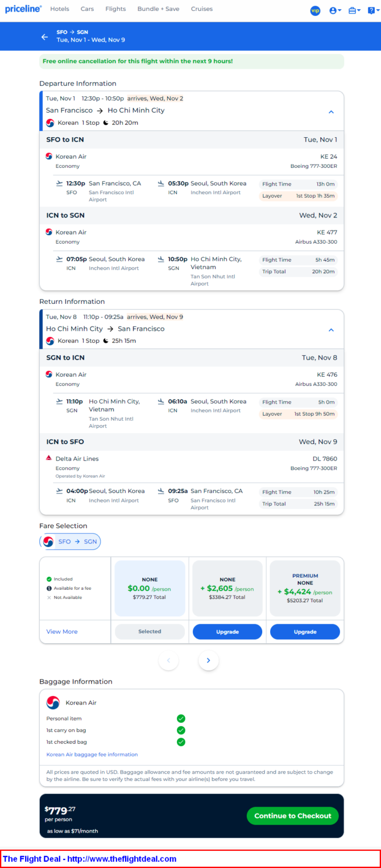Open the Flights tab
The height and width of the screenshot is (868, 381).
click(115, 9)
